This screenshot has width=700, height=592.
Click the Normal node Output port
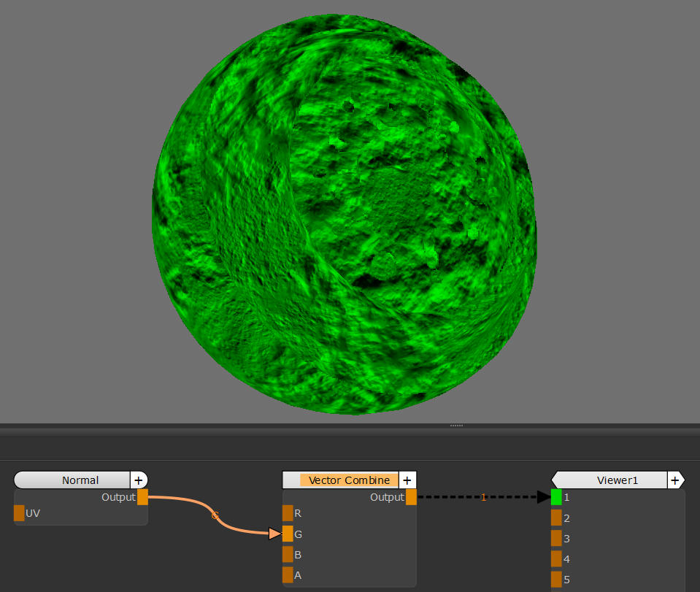(142, 497)
